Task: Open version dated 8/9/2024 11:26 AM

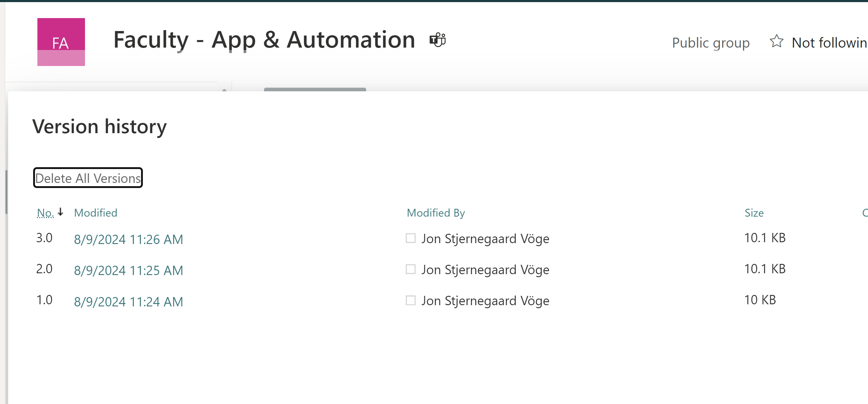Action: (128, 239)
